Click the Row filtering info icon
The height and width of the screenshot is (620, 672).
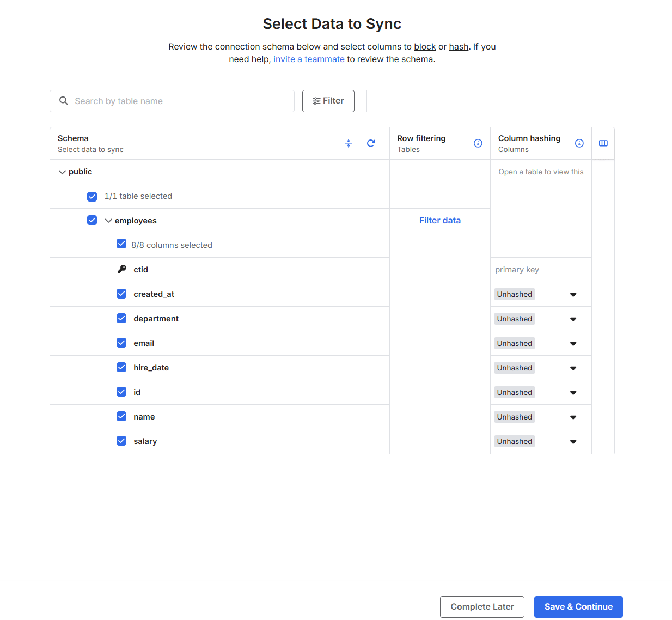(478, 143)
